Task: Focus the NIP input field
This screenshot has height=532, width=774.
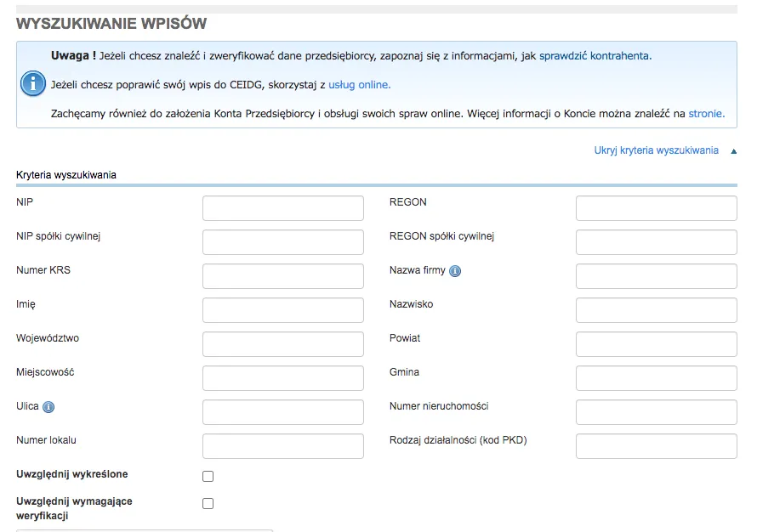Action: [282, 208]
